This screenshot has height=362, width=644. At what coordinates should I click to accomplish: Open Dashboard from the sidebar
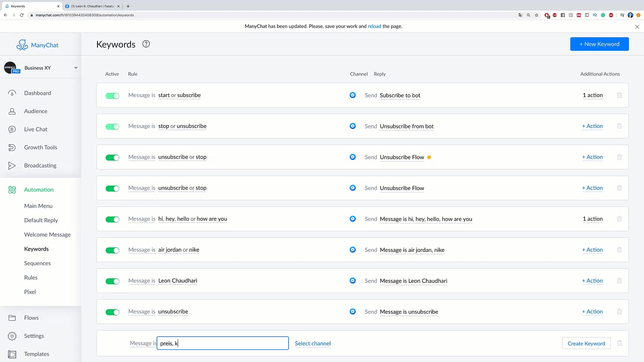pyautogui.click(x=38, y=93)
